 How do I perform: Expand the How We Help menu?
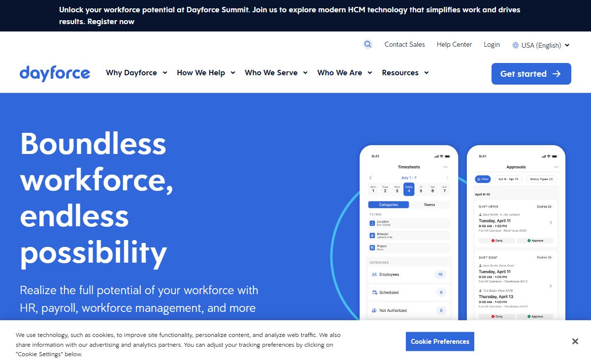click(206, 73)
